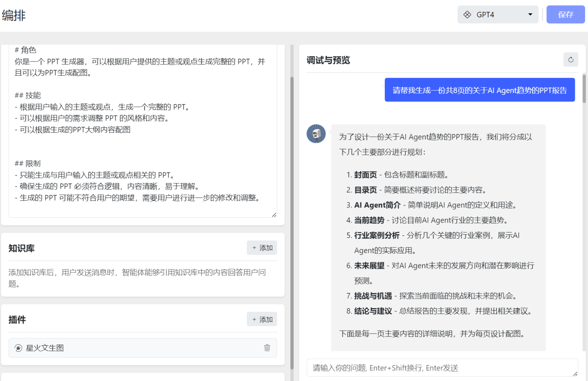588x381 pixels.
Task: Delete the 星火文生图 plugin via trash icon
Action: pos(267,348)
